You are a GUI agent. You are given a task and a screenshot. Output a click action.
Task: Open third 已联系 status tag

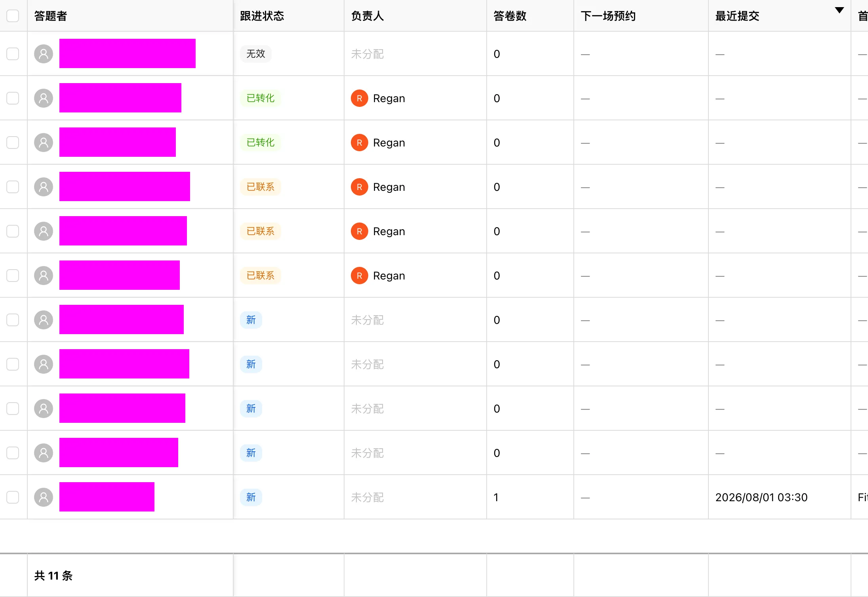click(x=261, y=276)
